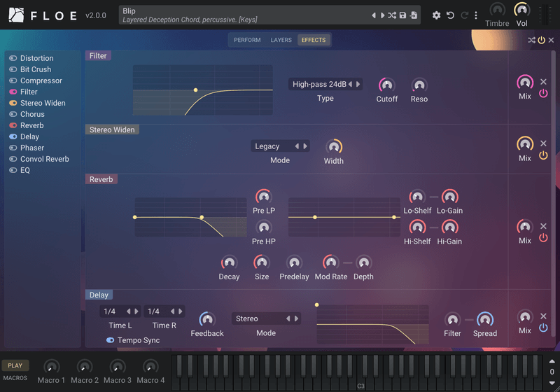This screenshot has height=392, width=560.
Task: Toggle the Reverb effect power icon
Action: click(543, 238)
